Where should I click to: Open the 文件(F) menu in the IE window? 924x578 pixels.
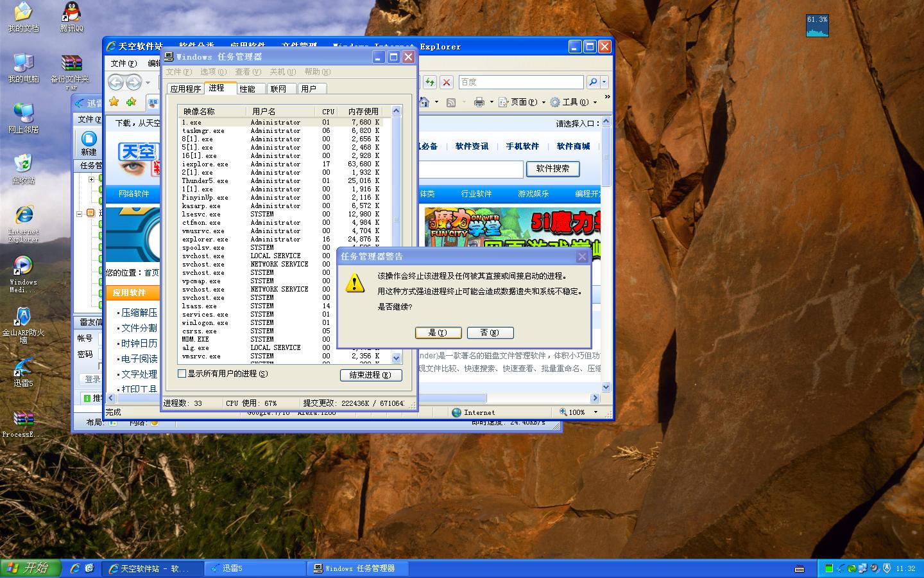123,64
